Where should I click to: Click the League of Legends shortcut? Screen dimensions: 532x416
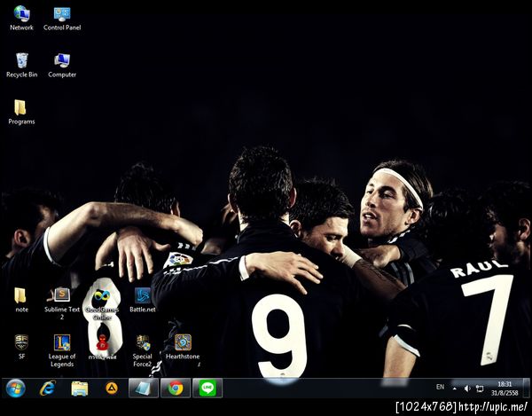[x=62, y=350]
